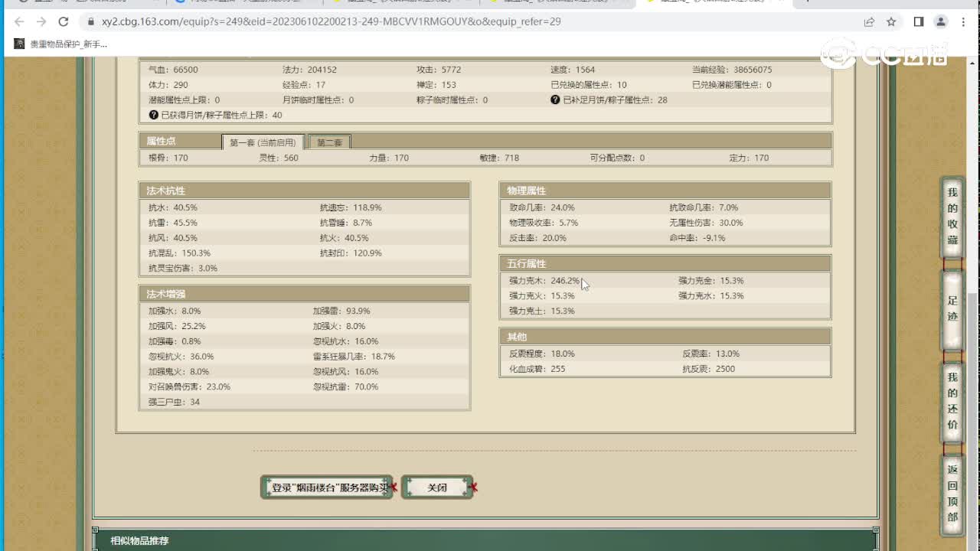Screen dimensions: 980x551
Task: Click the 经验点: 17 stat
Action: (x=304, y=85)
